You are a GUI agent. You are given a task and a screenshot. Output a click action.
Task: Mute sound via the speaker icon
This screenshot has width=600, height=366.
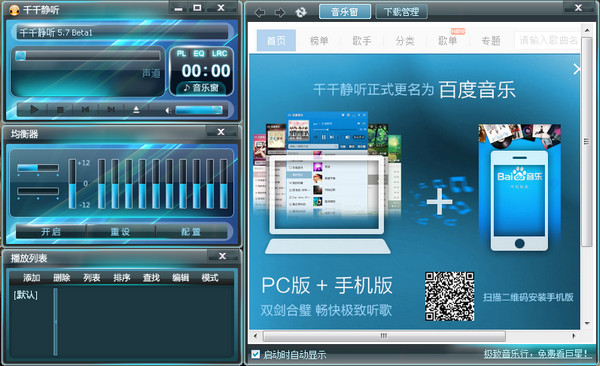pos(168,110)
